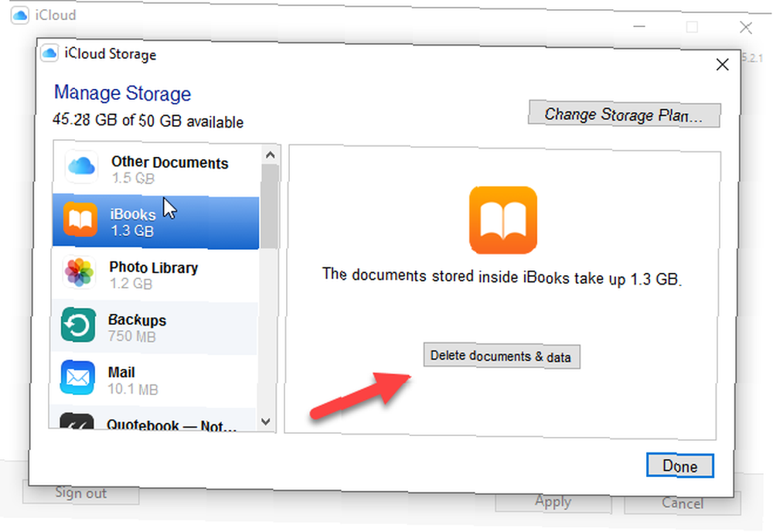Click the Photo Library flower icon
The image size is (773, 532).
pos(79,272)
